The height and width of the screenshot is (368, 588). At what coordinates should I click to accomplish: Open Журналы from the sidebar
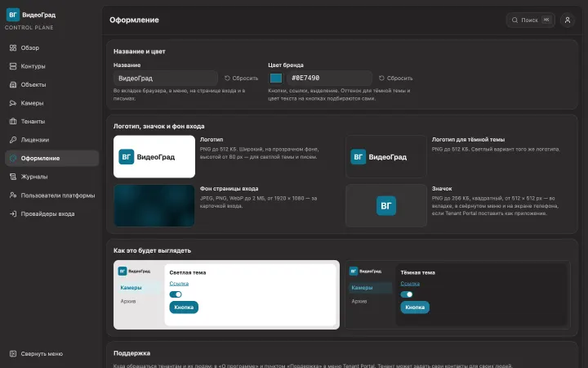click(x=51, y=177)
